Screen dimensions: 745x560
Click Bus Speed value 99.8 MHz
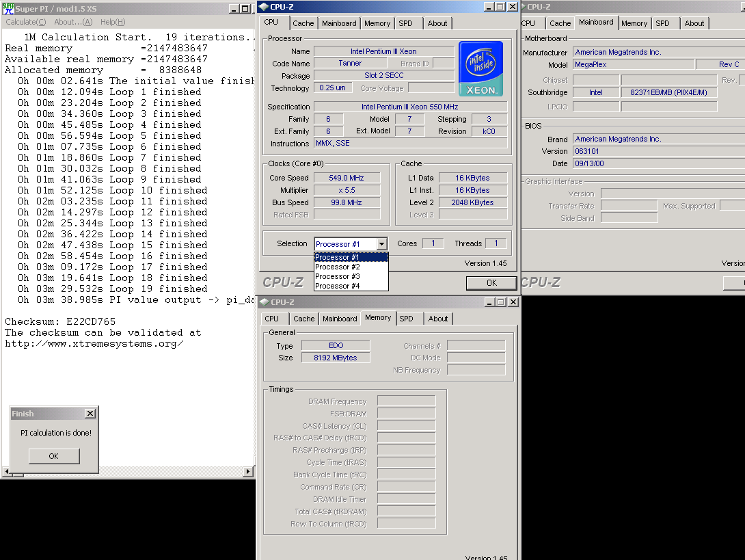pos(347,202)
